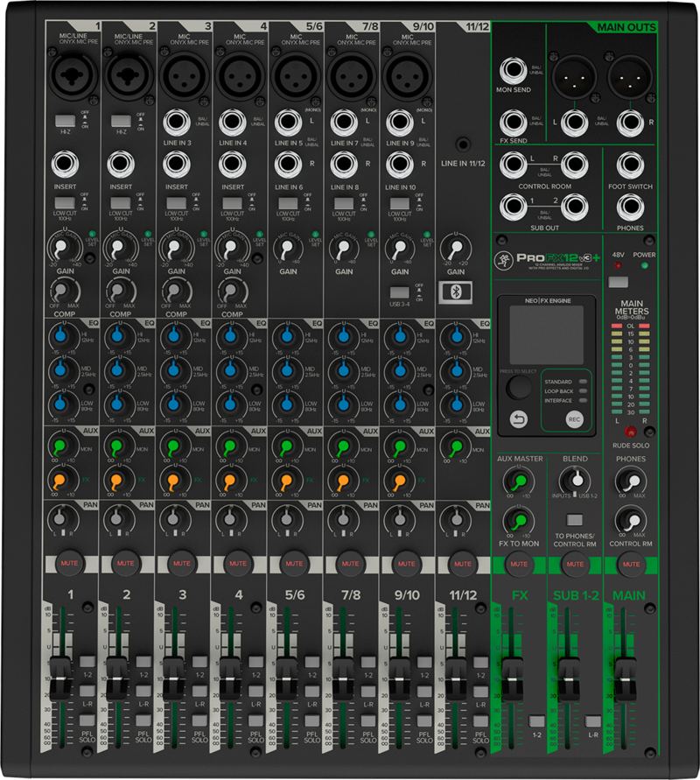Click channel 1 combo XLR mic input
This screenshot has height=780, width=700.
click(x=65, y=79)
